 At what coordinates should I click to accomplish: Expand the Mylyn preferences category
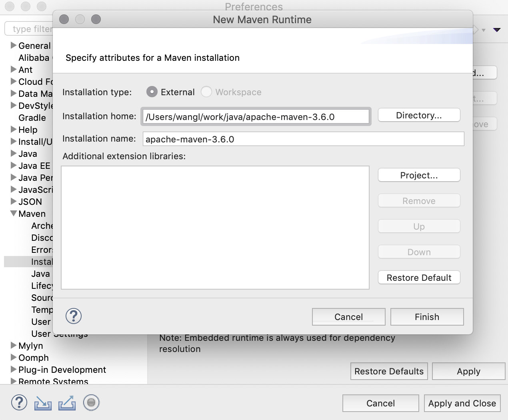click(14, 346)
